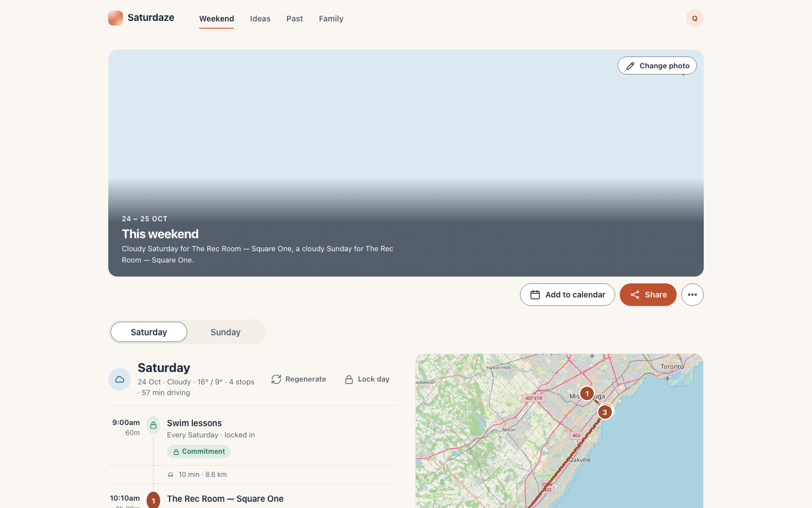812x508 pixels.
Task: Click the Change photo button
Action: click(x=657, y=65)
